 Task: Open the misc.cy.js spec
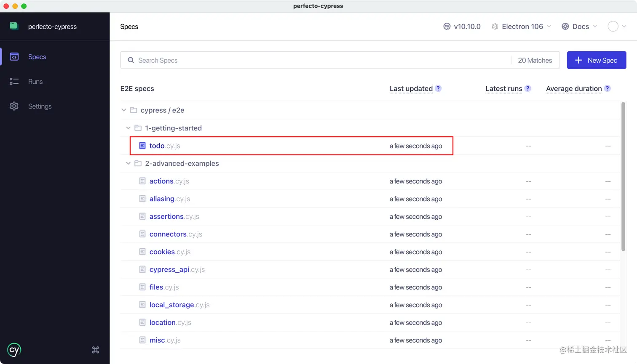click(165, 340)
